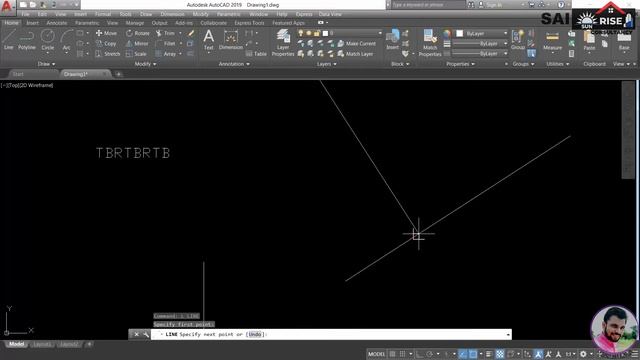
Task: Open the Parametric ribbon tab
Action: [87, 23]
